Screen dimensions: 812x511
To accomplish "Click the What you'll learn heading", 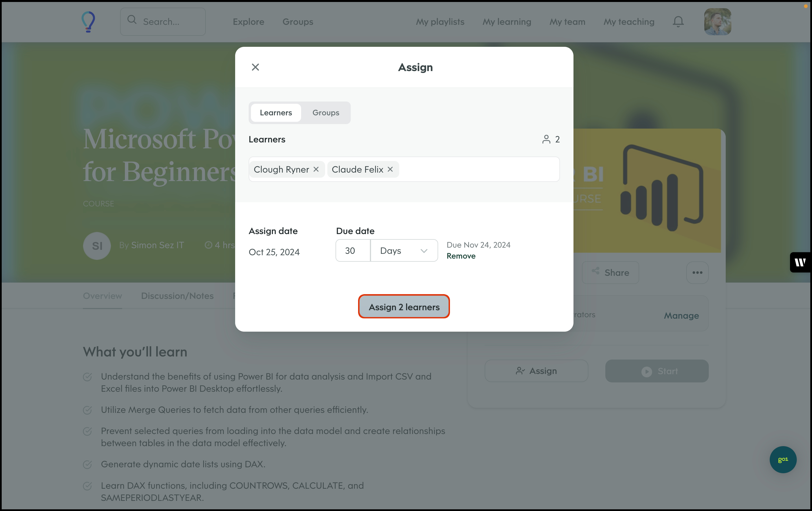I will [x=135, y=352].
